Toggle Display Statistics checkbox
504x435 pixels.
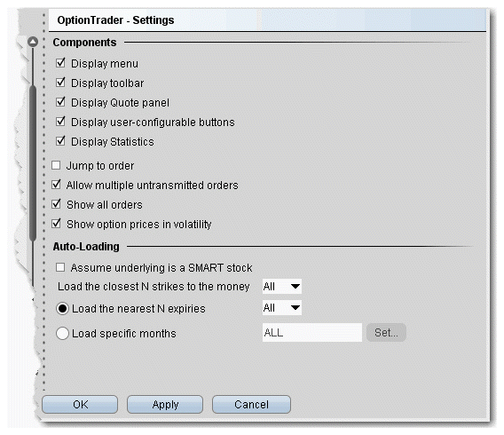point(60,141)
